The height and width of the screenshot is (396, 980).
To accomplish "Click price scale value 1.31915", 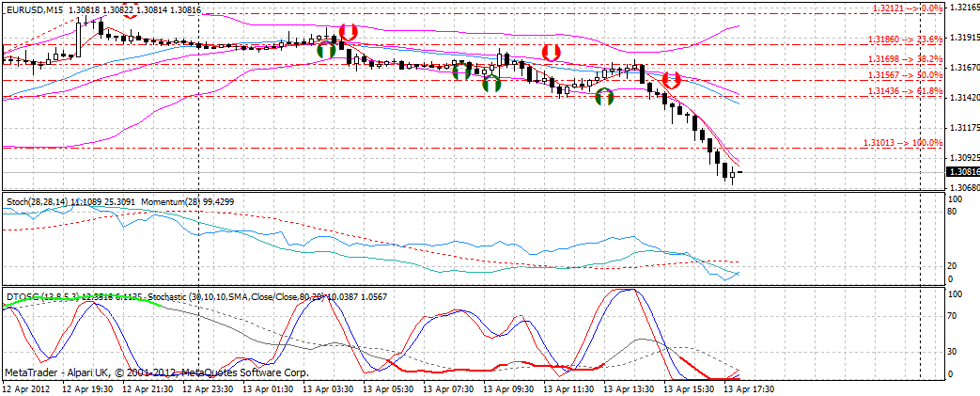I will click(963, 38).
